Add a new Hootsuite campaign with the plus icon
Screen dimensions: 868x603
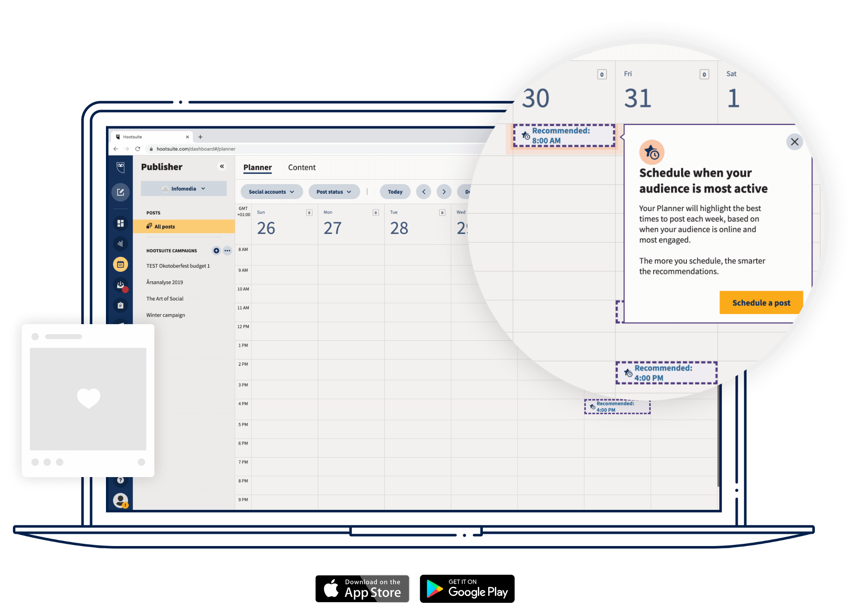pyautogui.click(x=216, y=251)
